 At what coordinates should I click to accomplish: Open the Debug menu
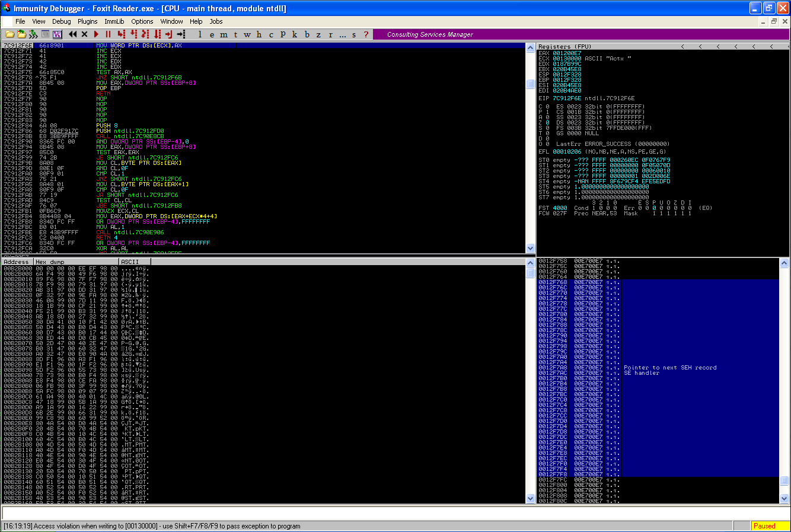pyautogui.click(x=62, y=21)
